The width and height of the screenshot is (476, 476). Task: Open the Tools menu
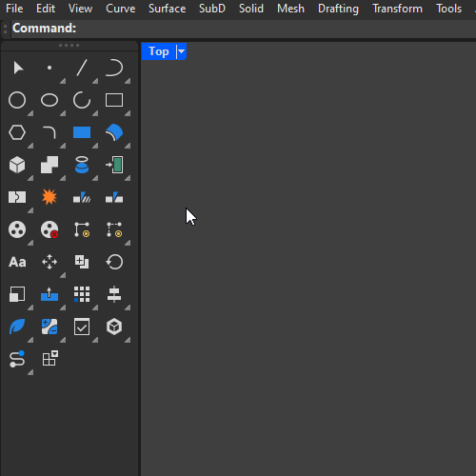[448, 9]
